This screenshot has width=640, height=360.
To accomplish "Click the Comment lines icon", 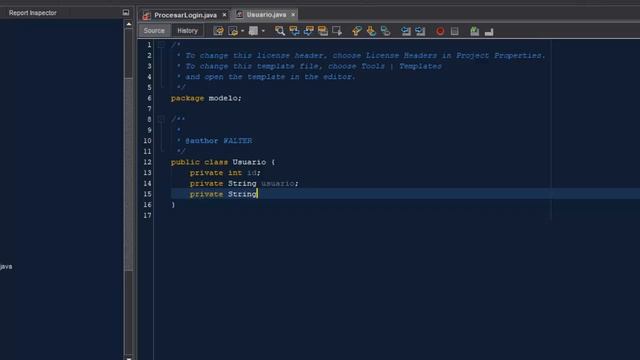I will 474,31.
